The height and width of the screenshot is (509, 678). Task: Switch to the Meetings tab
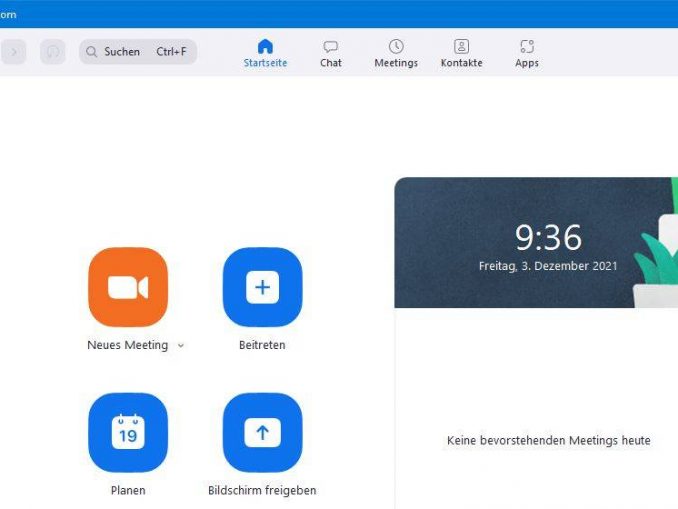click(x=396, y=53)
